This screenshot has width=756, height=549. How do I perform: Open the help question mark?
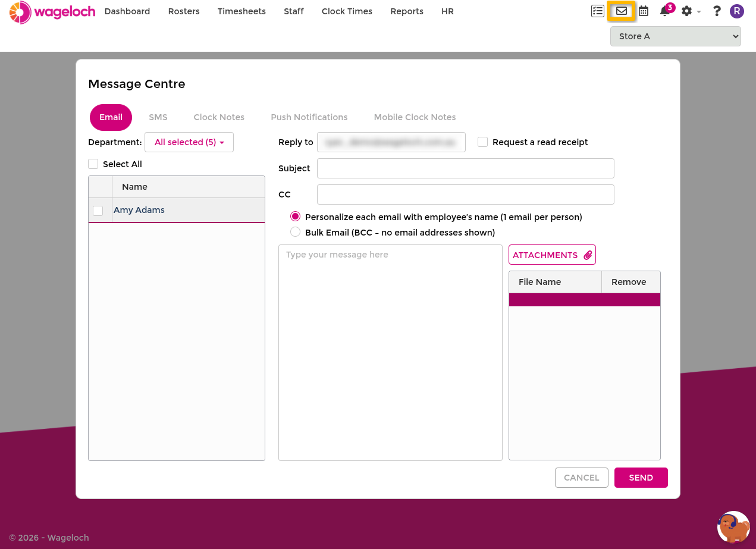717,11
